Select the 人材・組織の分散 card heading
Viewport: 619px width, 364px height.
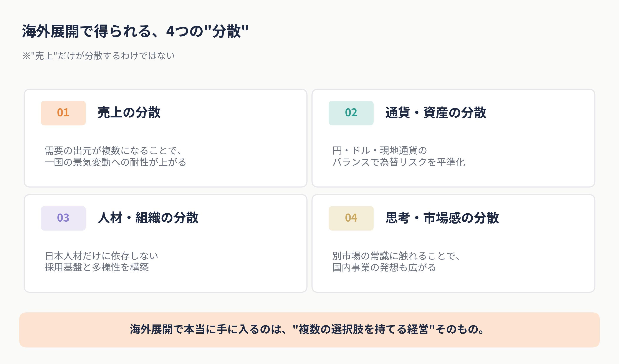[148, 218]
